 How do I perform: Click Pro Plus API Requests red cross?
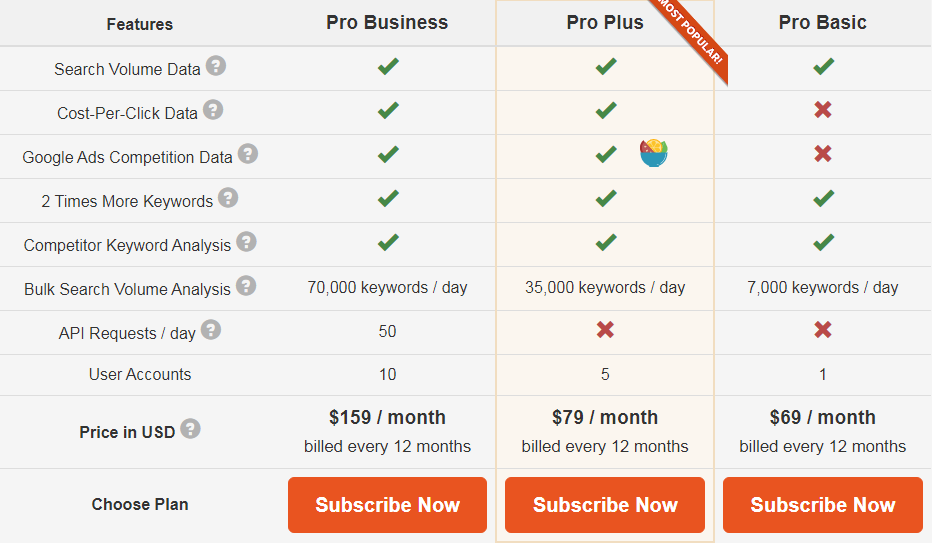click(x=605, y=330)
